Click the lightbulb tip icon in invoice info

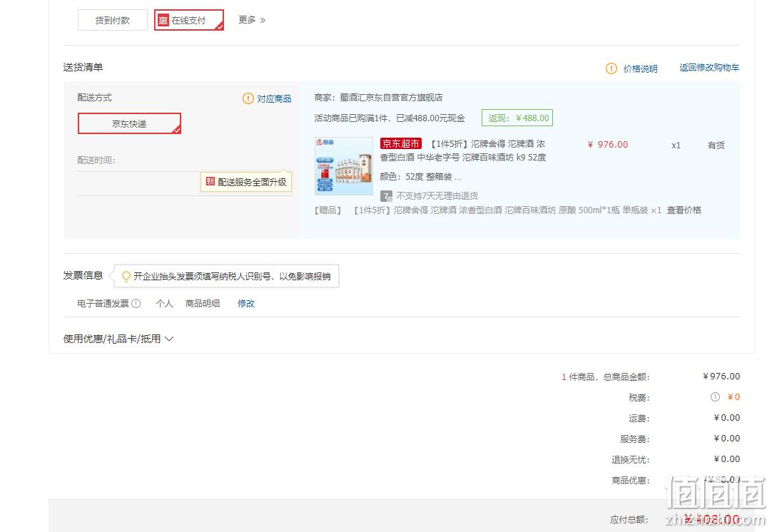(126, 276)
